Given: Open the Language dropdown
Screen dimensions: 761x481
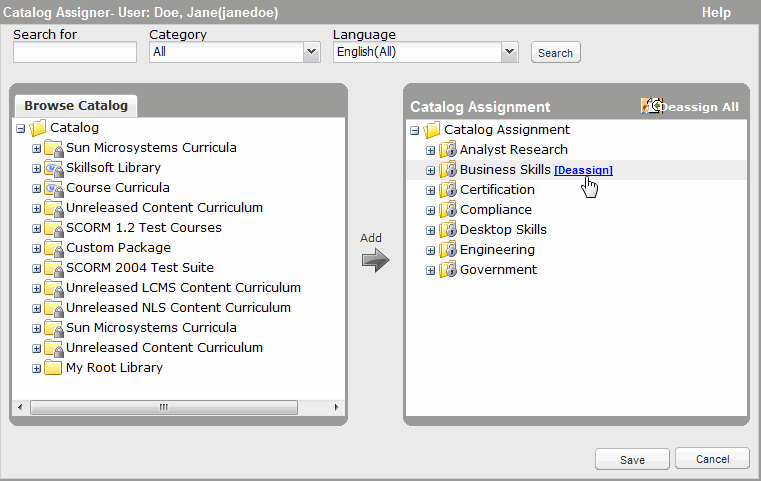Looking at the screenshot, I should tap(509, 52).
